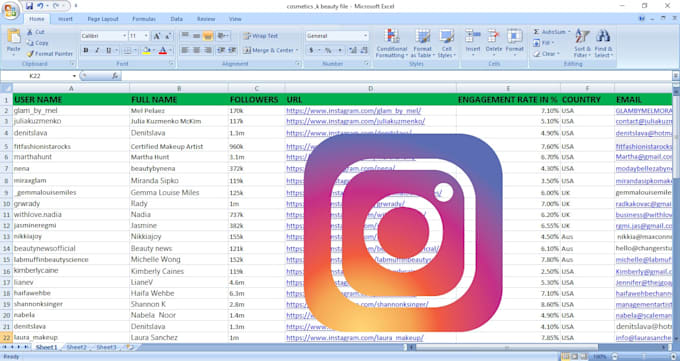Image resolution: width=680 pixels, height=361 pixels.
Task: Set middle vertical alignment
Action: [196, 36]
